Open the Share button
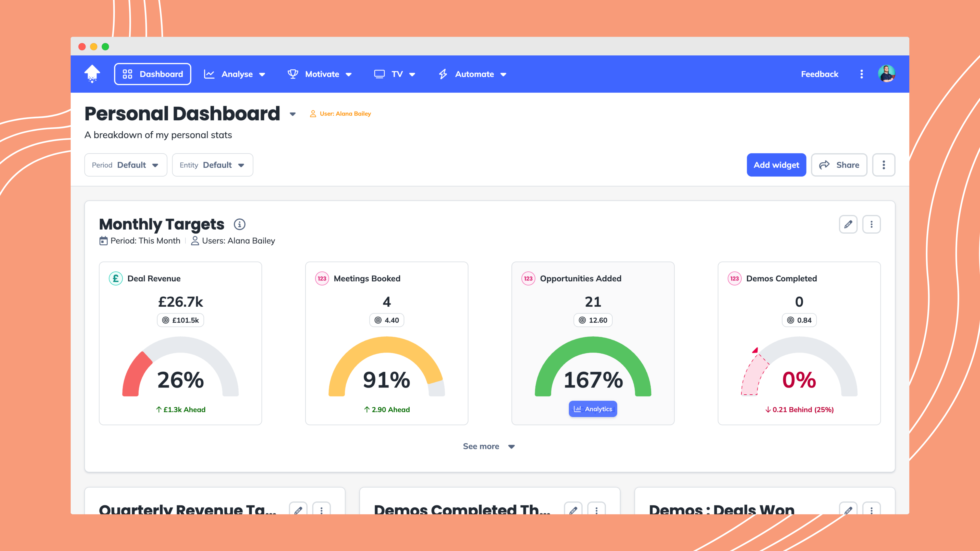The height and width of the screenshot is (551, 980). (839, 165)
